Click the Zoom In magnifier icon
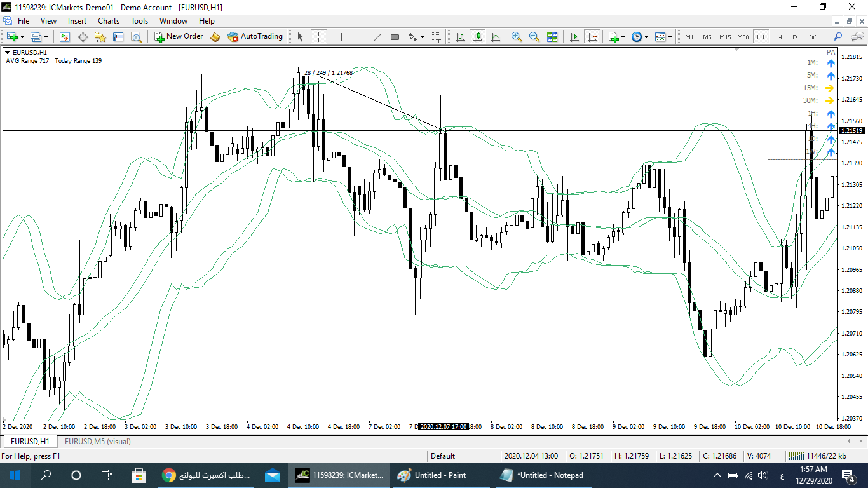The image size is (868, 488). click(516, 37)
